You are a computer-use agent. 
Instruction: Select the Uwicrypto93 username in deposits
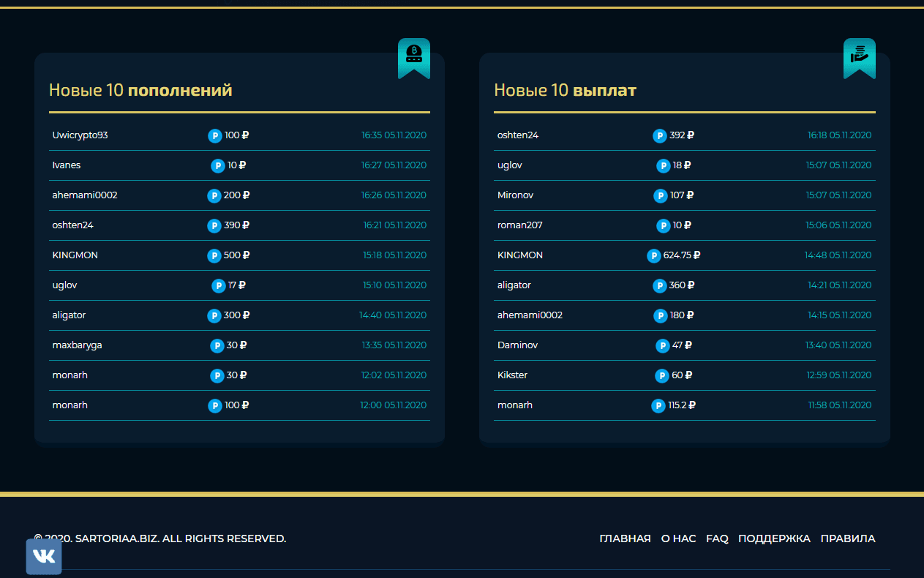coord(80,135)
